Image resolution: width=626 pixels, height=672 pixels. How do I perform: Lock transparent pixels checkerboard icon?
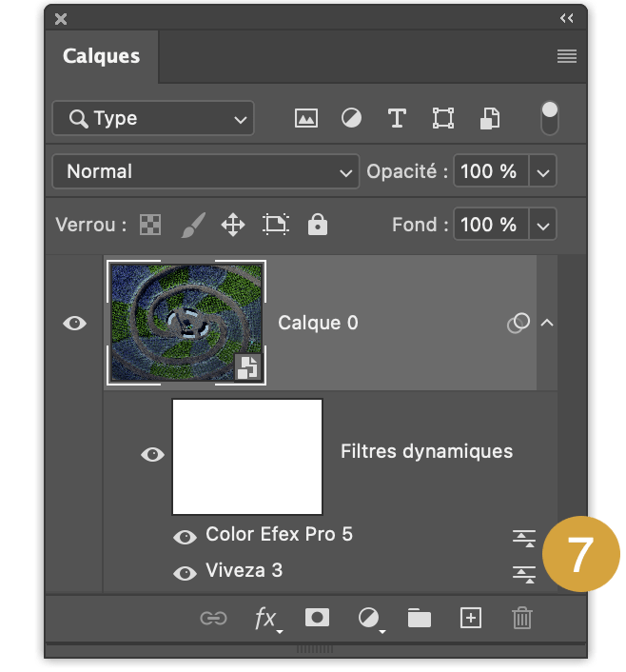pos(150,225)
